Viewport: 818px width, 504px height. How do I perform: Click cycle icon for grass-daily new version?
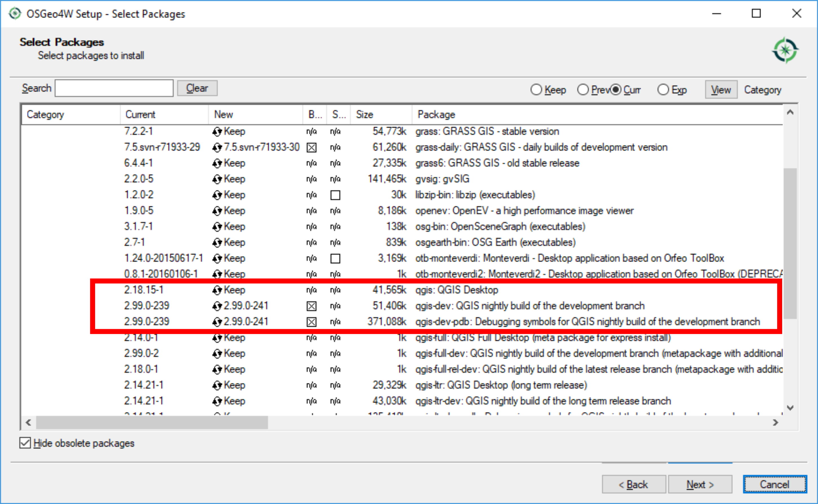[x=217, y=147]
